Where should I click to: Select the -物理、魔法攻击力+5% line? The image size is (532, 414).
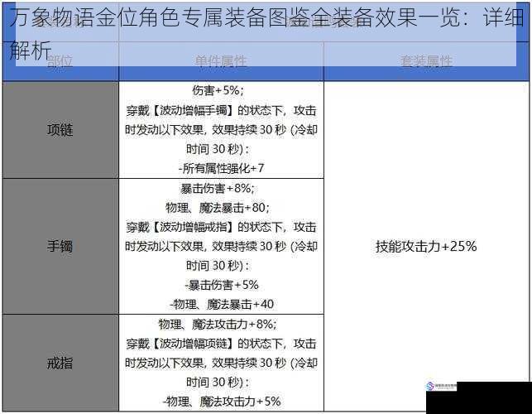coord(222,402)
